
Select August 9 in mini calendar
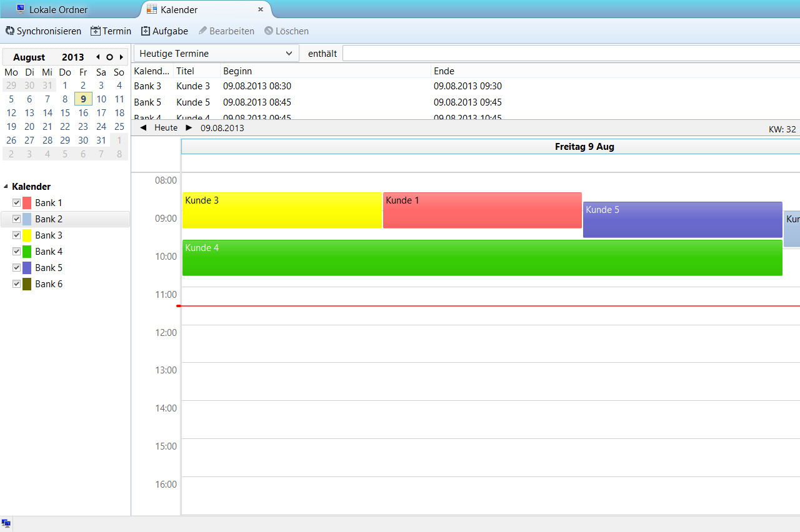click(x=83, y=99)
